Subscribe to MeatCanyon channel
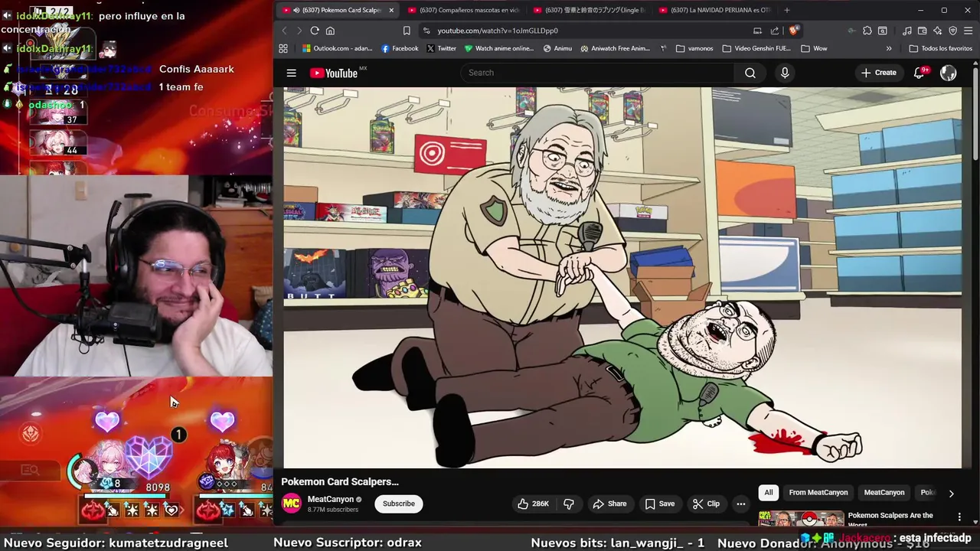This screenshot has height=551, width=980. point(399,504)
